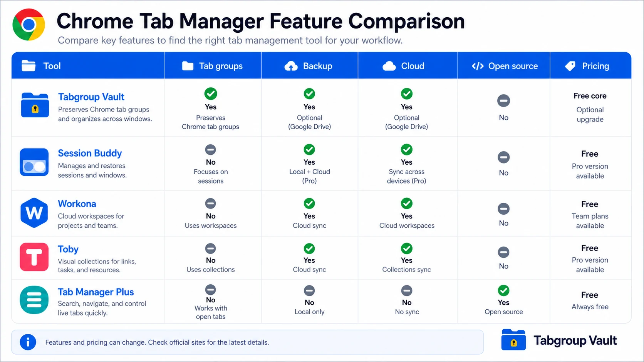Click 'Always free' pricing text
Viewport: 644px width, 362px height.
point(590,307)
